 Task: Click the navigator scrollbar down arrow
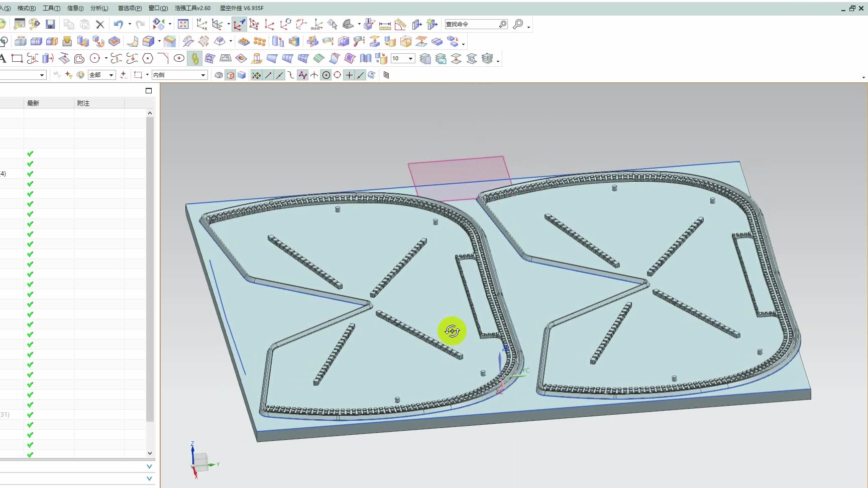coord(150,453)
